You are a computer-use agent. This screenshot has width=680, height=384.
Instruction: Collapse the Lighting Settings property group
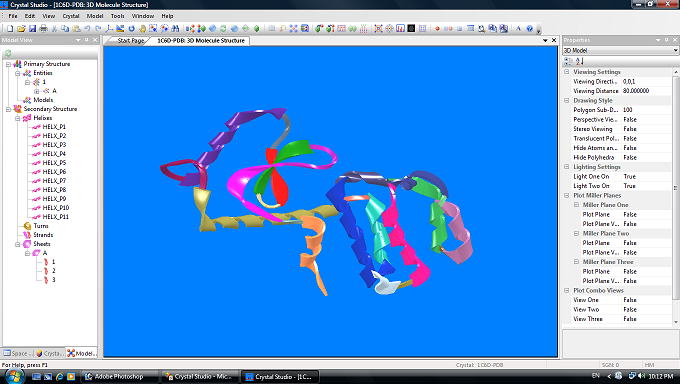(567, 167)
